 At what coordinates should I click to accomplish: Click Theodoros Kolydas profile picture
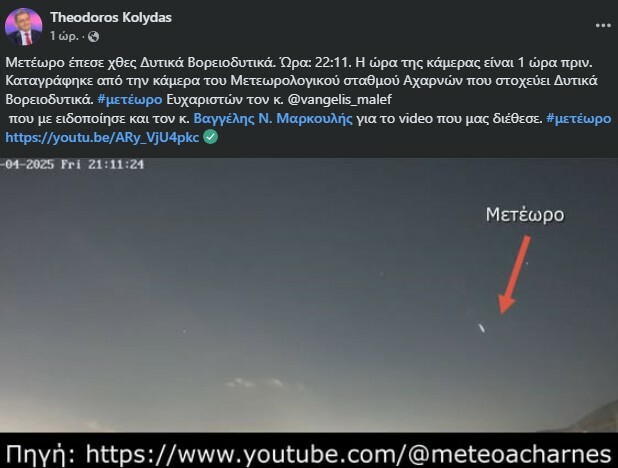(23, 27)
